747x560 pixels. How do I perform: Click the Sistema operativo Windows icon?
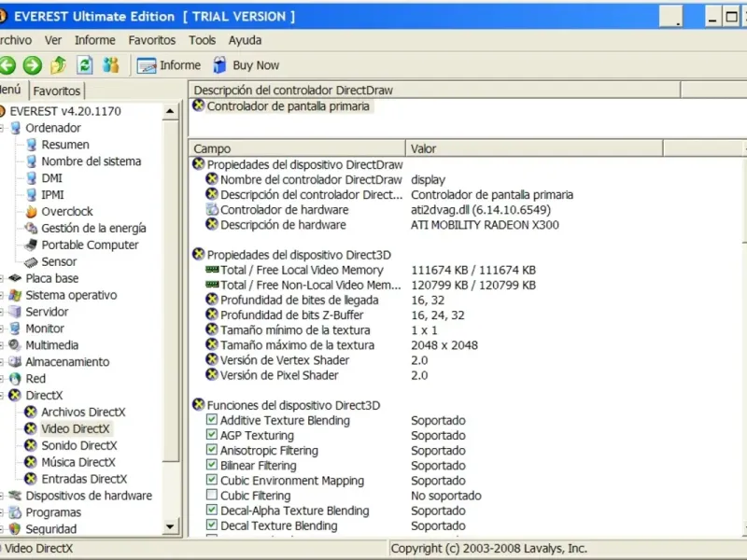coord(15,295)
